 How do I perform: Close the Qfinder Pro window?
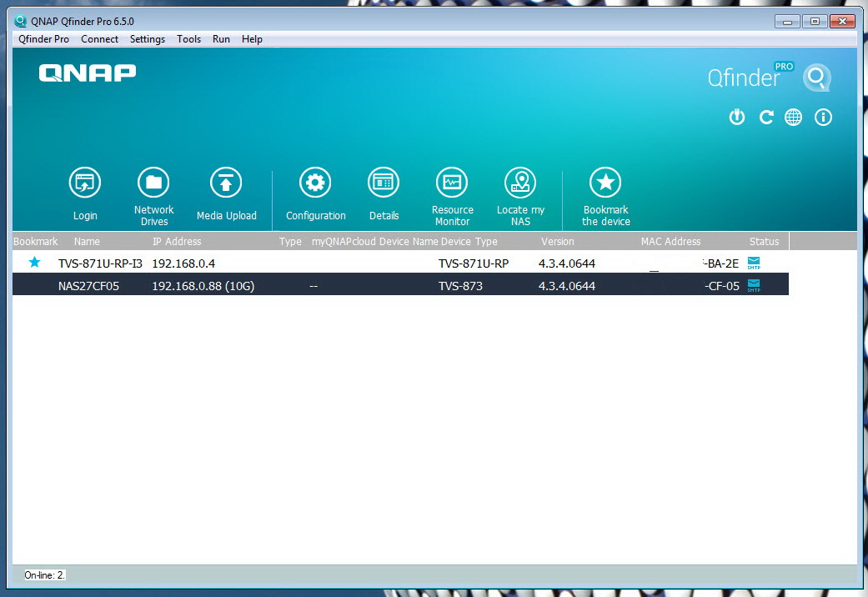[x=842, y=22]
